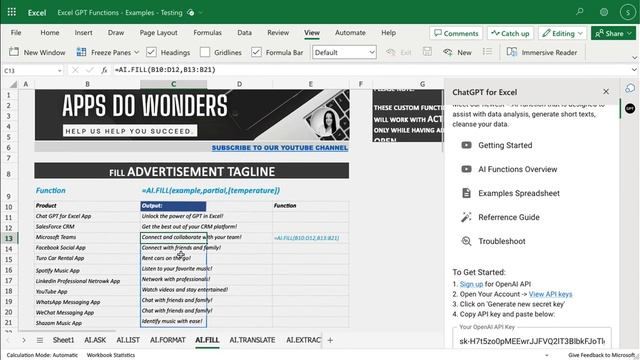Open New Window from the View ribbon
Screen dimensions: 640x360
37,52
